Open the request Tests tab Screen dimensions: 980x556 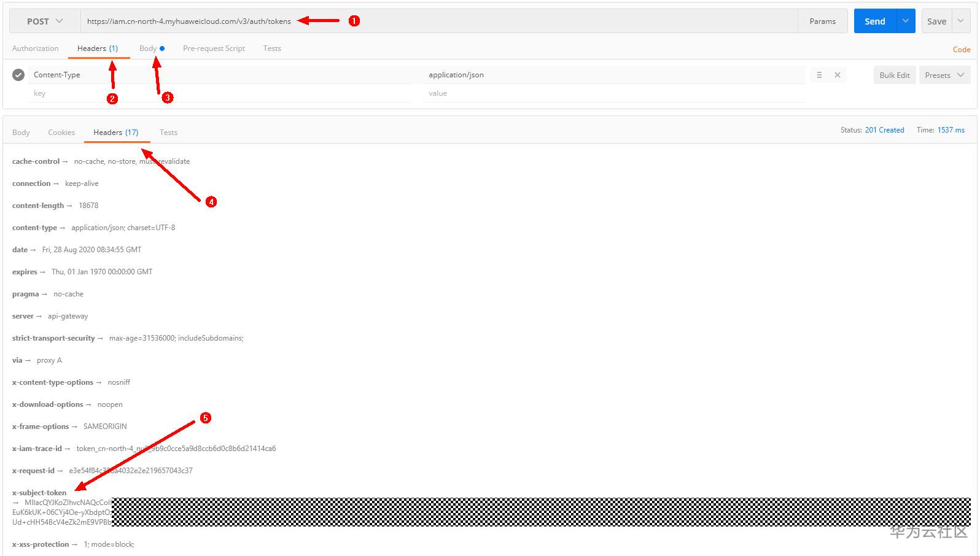tap(272, 48)
